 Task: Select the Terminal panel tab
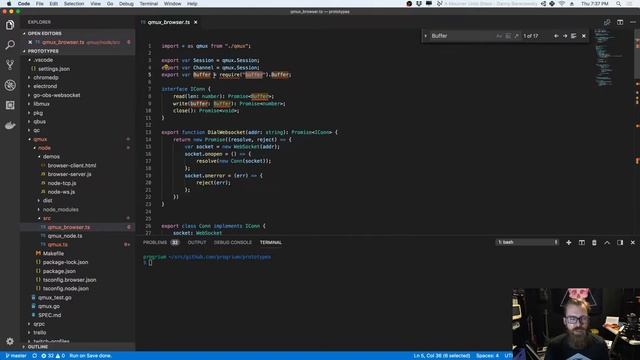271,242
